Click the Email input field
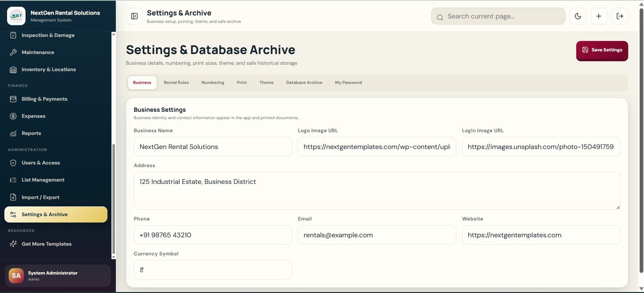644x293 pixels. tap(377, 235)
